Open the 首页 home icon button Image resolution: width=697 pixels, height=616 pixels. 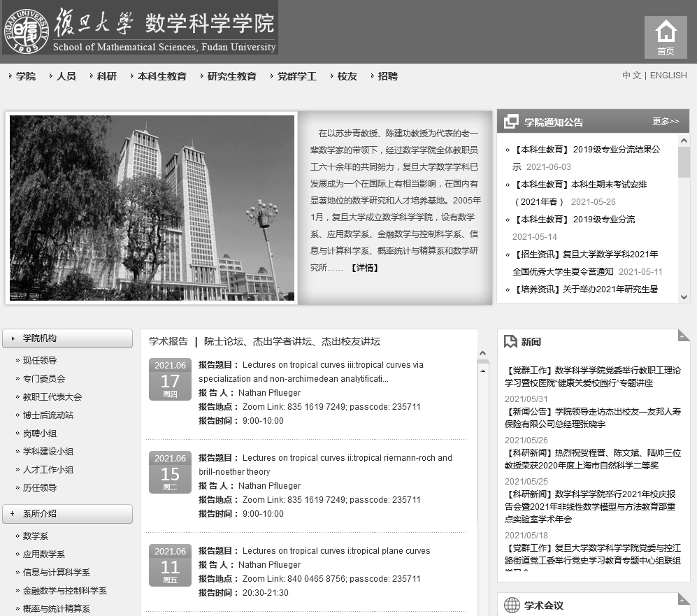[666, 37]
